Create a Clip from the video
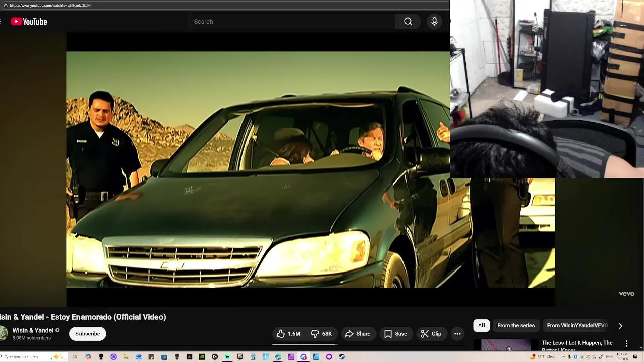 point(431,334)
